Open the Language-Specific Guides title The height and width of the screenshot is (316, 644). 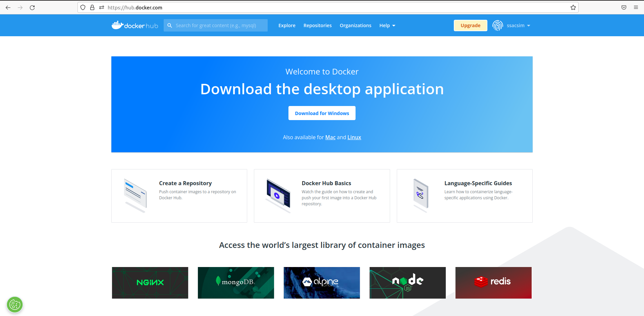pos(478,183)
